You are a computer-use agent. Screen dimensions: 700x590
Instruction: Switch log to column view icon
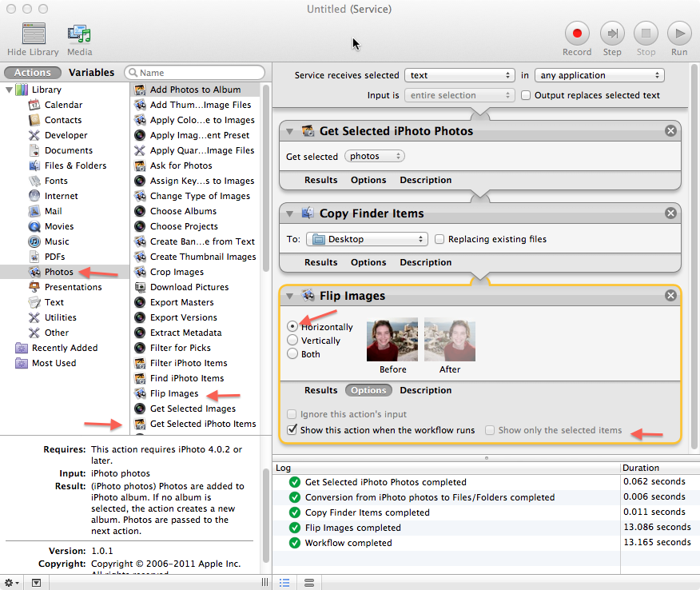point(309,583)
